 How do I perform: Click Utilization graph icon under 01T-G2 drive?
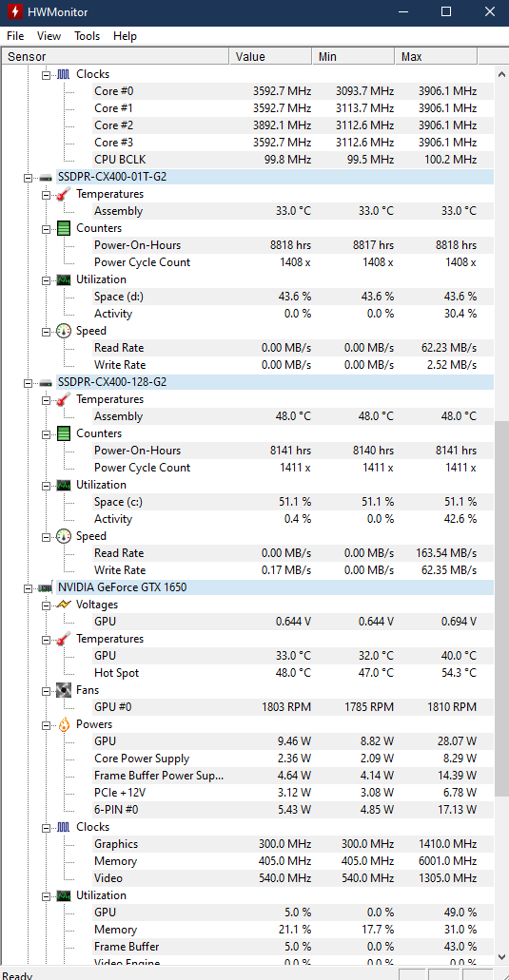point(64,279)
